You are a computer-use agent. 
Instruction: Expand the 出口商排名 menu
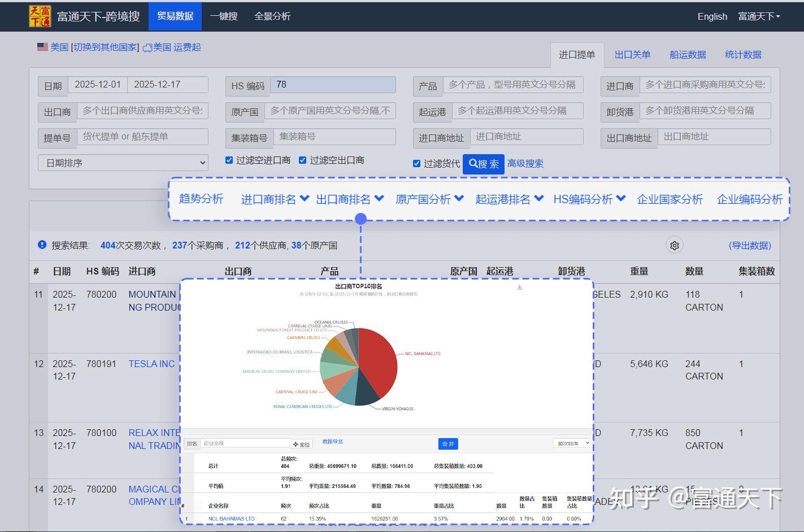[x=350, y=199]
